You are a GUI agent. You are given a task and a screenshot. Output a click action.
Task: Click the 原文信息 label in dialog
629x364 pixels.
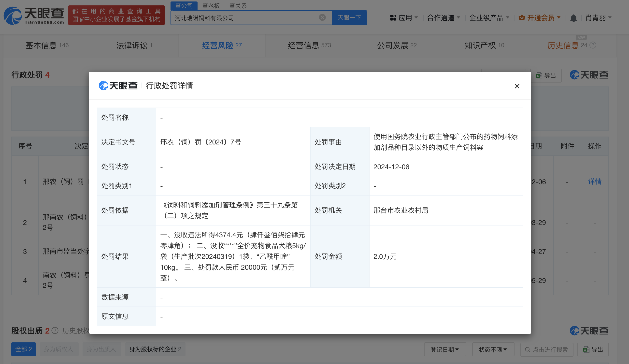pyautogui.click(x=115, y=316)
